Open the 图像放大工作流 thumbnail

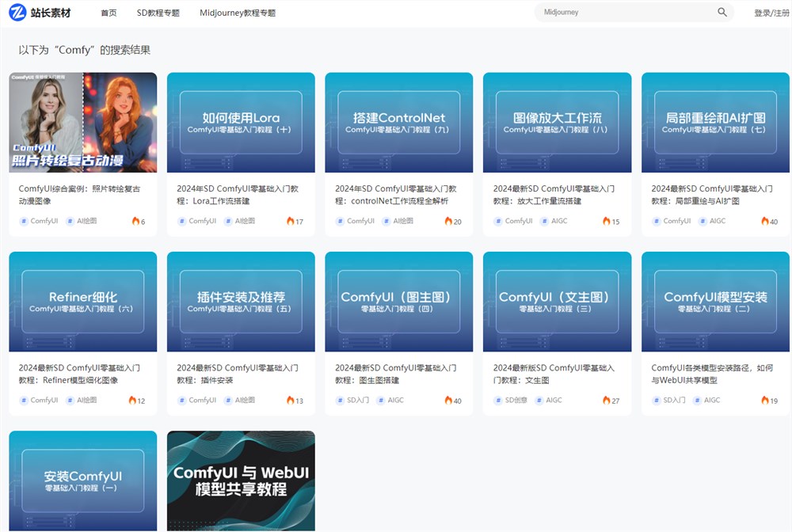pos(557,123)
